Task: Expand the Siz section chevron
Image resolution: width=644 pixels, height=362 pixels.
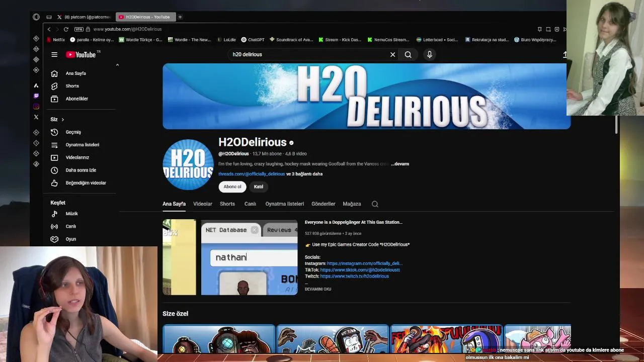Action: [x=62, y=120]
